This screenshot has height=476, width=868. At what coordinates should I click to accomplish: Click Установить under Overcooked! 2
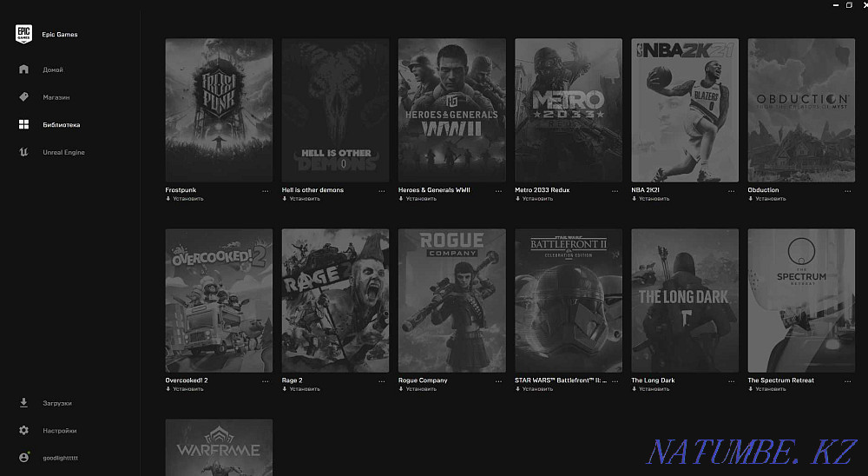pos(188,389)
